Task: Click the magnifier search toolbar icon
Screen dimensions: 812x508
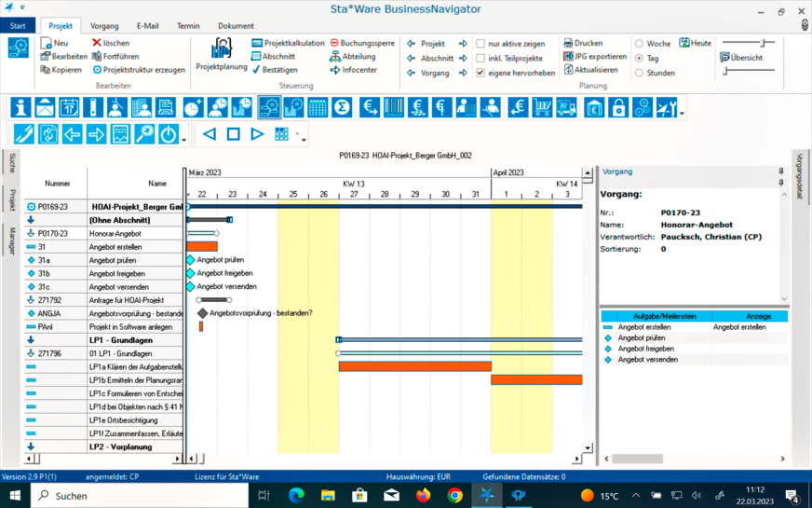Action: click(x=144, y=134)
